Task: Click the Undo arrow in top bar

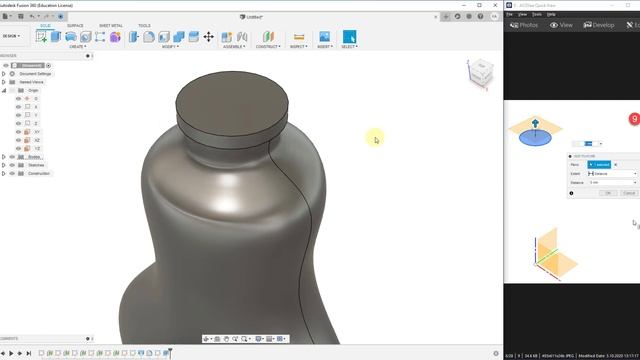Action: click(32, 16)
